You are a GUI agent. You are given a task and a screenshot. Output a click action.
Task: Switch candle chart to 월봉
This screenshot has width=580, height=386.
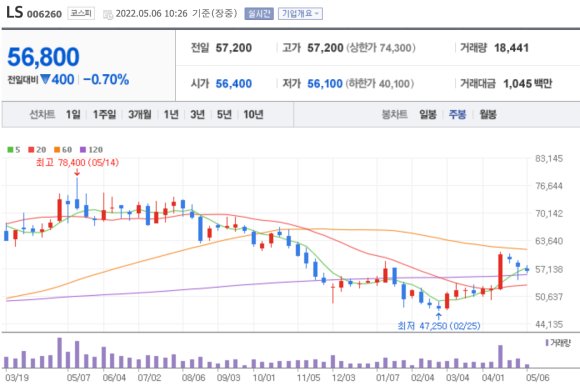pos(488,115)
